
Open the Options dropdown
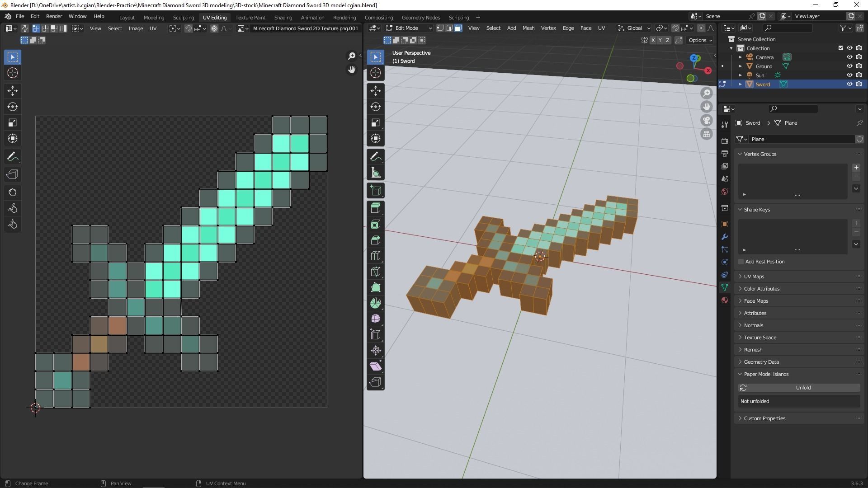click(700, 40)
